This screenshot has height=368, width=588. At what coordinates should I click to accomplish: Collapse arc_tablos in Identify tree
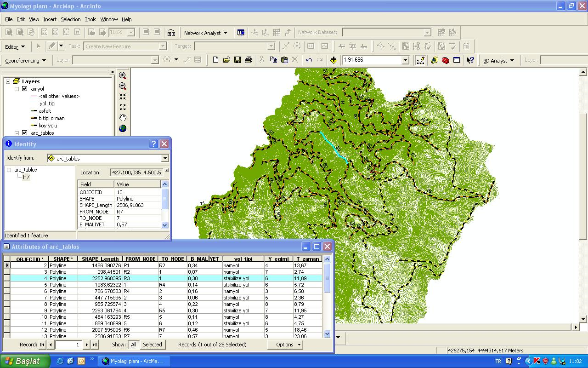(x=9, y=170)
